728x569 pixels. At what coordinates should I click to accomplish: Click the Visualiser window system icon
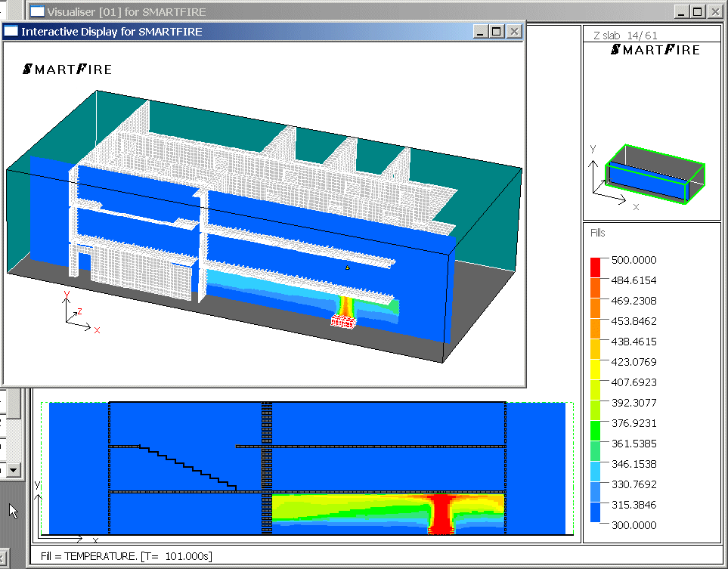click(x=37, y=11)
